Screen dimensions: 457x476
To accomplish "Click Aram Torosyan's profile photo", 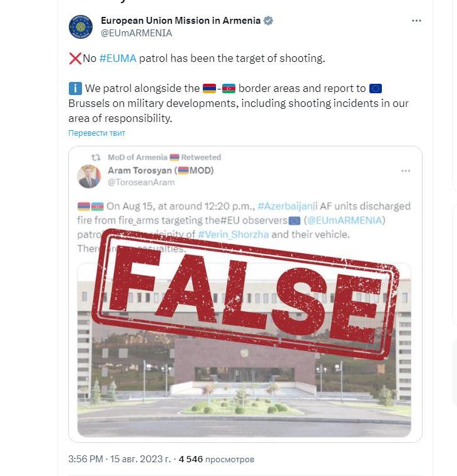I will (x=89, y=176).
